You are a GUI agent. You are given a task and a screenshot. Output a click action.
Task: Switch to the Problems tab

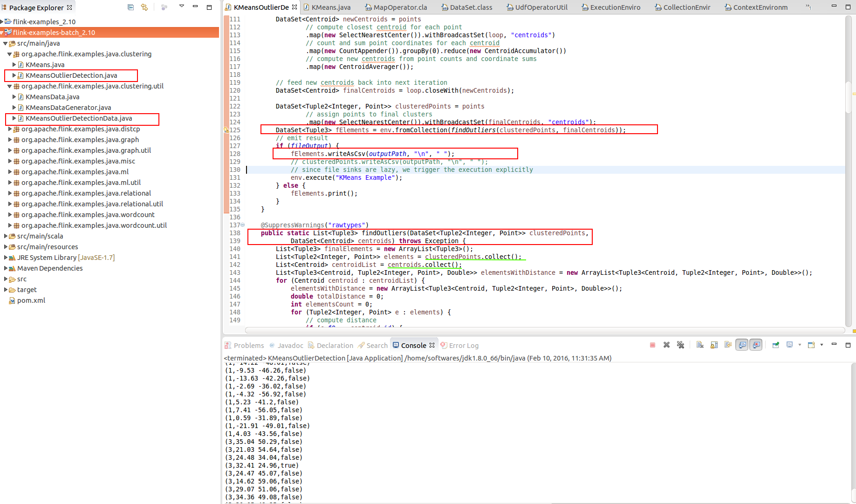coord(248,346)
